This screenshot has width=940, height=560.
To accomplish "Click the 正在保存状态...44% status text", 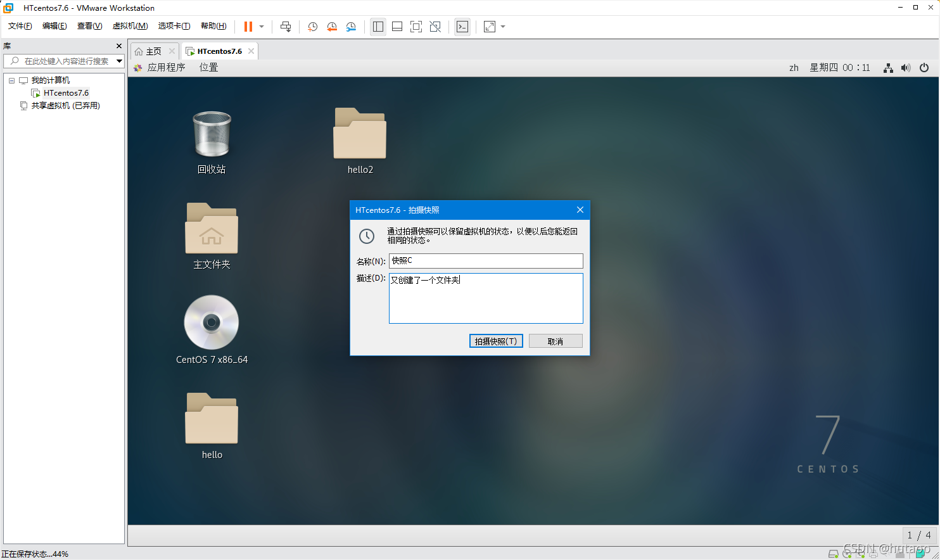I will coord(35,554).
